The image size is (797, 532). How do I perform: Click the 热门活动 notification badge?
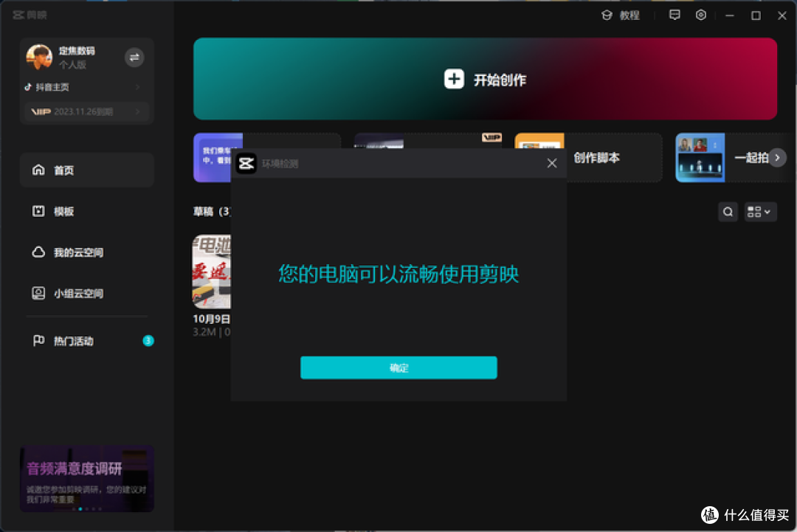(x=148, y=341)
